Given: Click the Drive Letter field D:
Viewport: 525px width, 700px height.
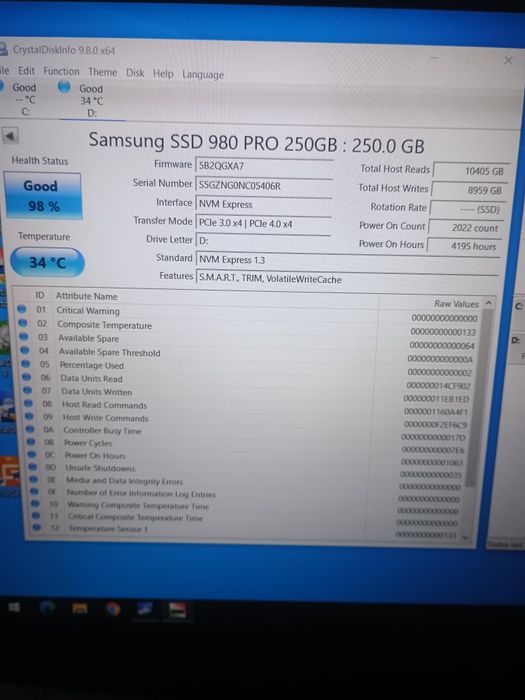Looking at the screenshot, I should [262, 241].
